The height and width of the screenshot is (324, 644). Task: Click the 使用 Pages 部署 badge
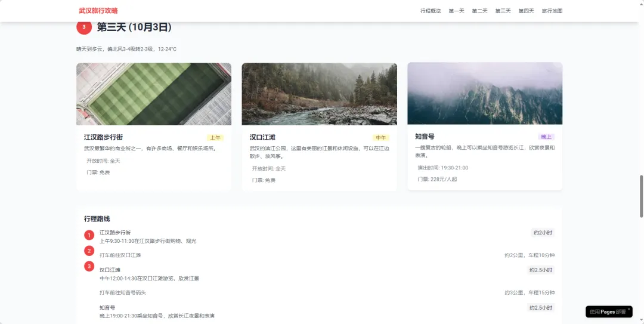tap(608, 311)
